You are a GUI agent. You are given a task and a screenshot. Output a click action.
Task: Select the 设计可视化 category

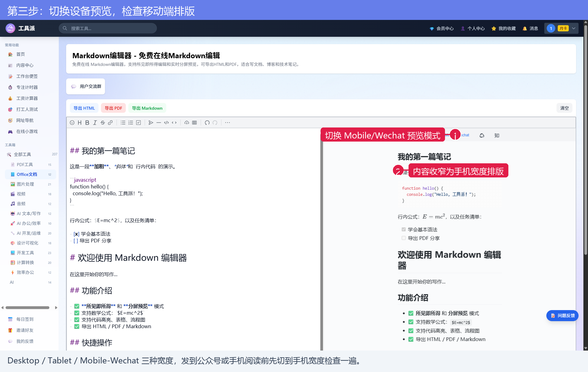(x=31, y=243)
